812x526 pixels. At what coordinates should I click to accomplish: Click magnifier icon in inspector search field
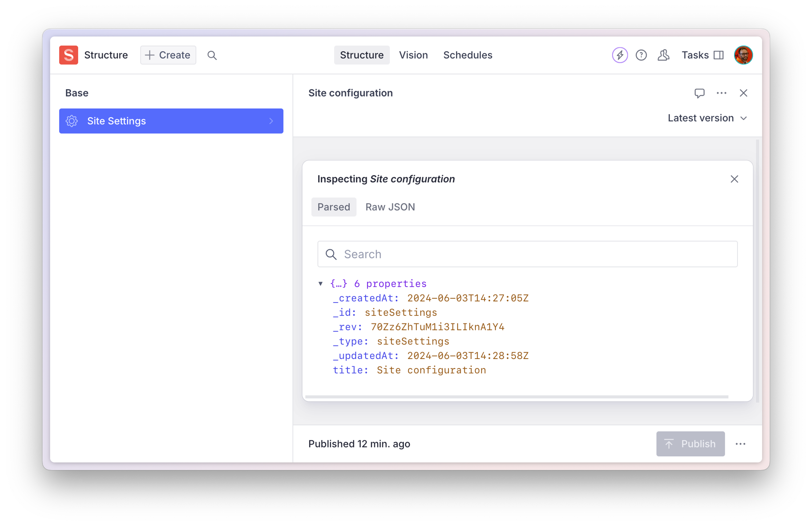pos(331,254)
